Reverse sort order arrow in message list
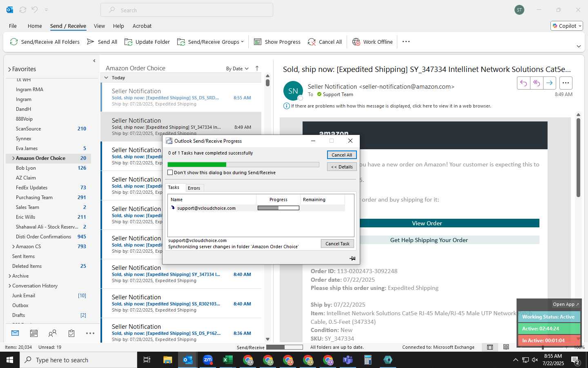This screenshot has height=368, width=588. click(x=257, y=68)
